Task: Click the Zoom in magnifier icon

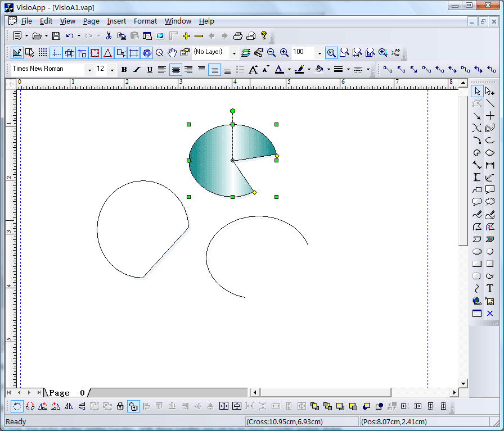Action: click(284, 53)
